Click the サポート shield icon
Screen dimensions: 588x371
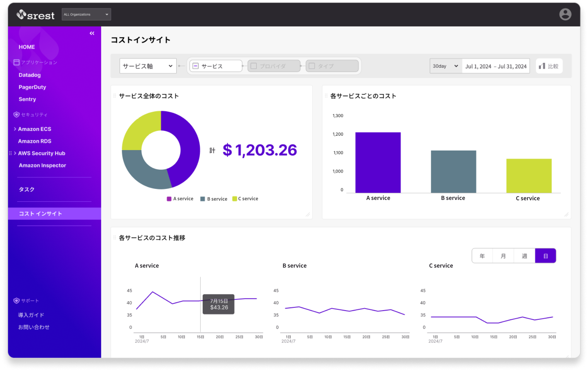[x=16, y=301]
